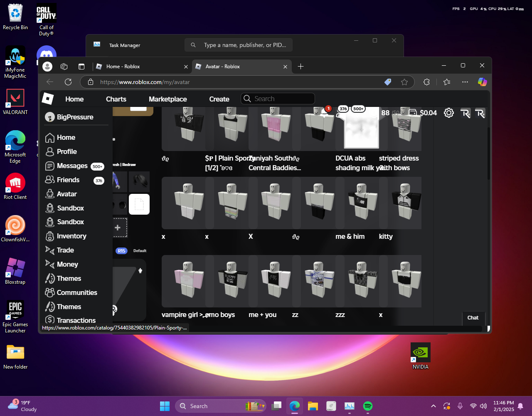Refresh the Roblox avatar page
This screenshot has height=416, width=532.
tap(68, 82)
